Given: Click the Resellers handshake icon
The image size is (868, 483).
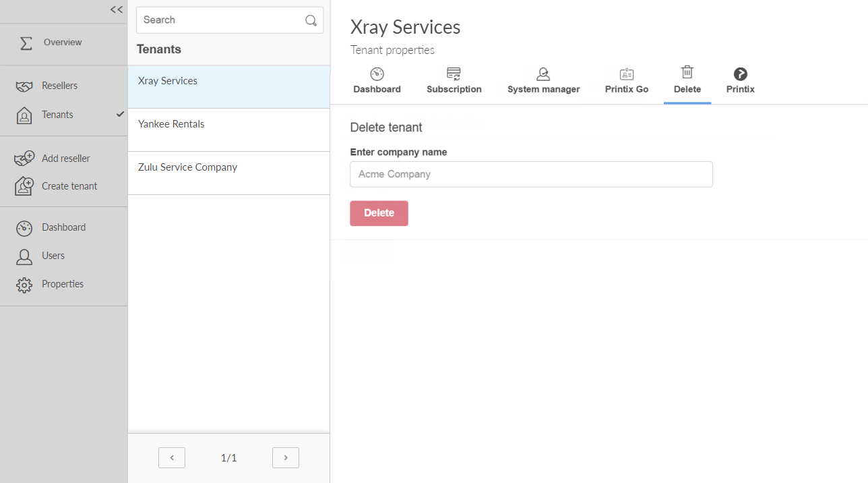Looking at the screenshot, I should [x=24, y=86].
